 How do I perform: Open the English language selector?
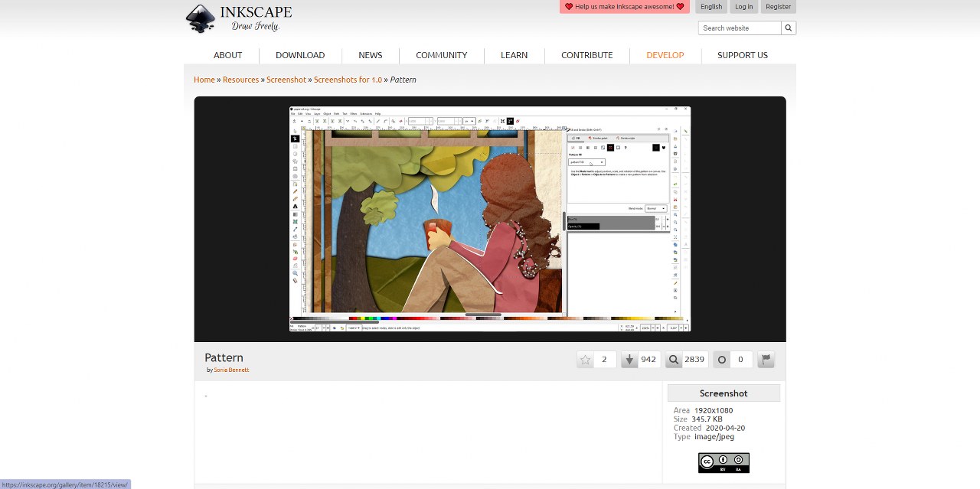tap(711, 7)
